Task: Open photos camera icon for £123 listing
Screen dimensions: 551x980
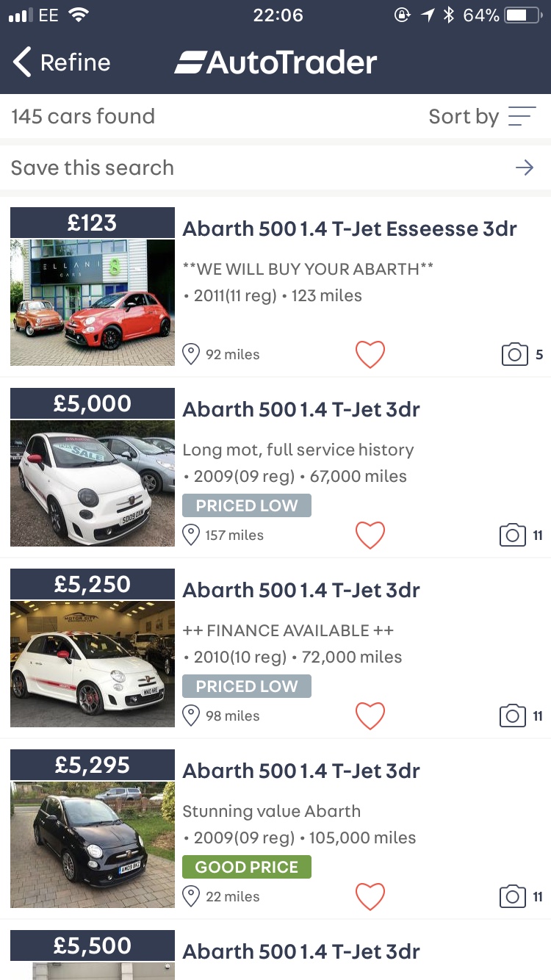Action: pos(514,355)
